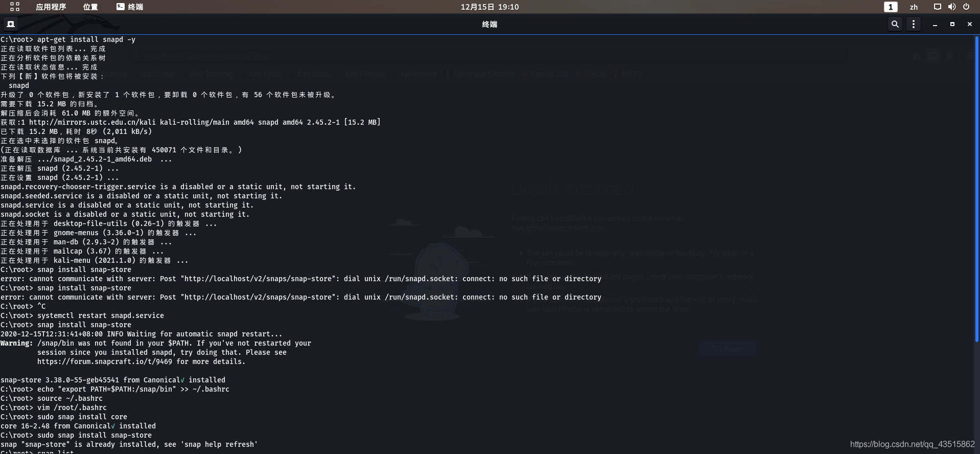
Task: Click the terminal vertical scrollbar
Action: tap(977, 189)
